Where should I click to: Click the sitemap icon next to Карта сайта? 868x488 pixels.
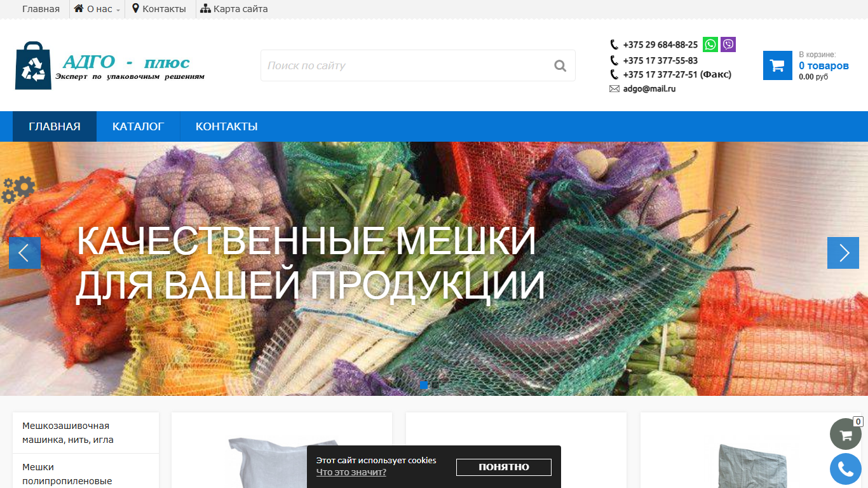click(x=205, y=9)
